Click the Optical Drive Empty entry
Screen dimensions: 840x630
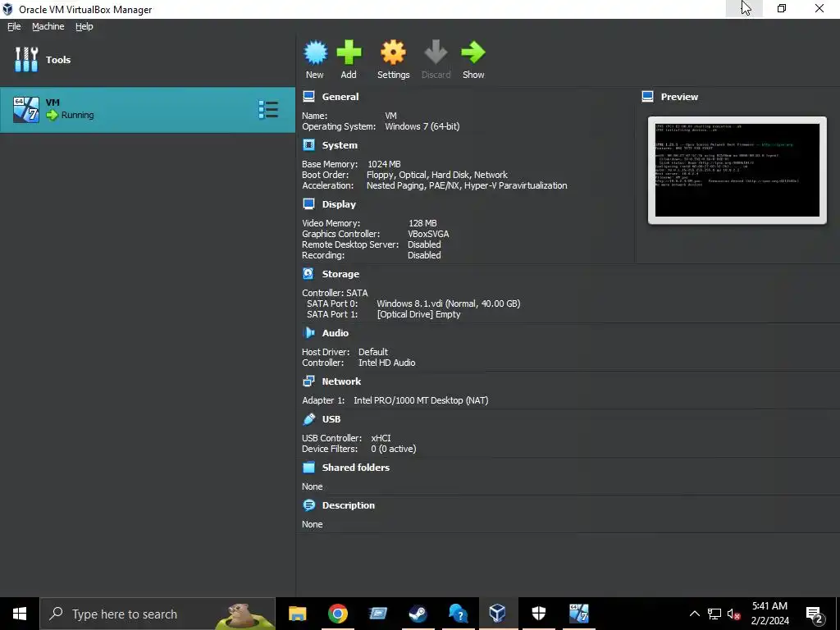tap(419, 314)
